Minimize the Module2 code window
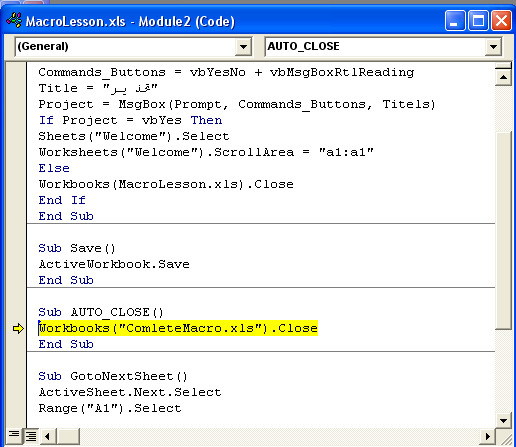516x447 pixels. [455, 21]
